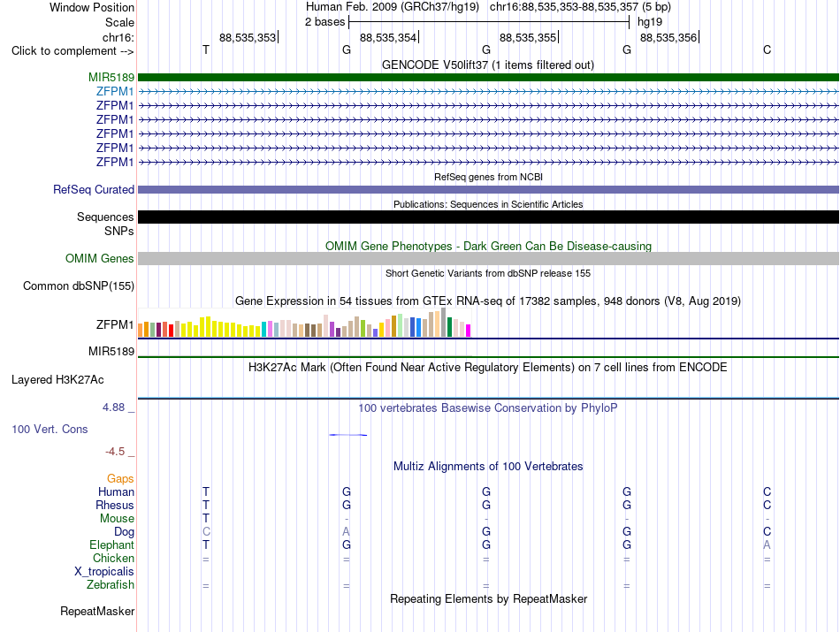The image size is (840, 632).
Task: Click the T base in the Rhesus alignment row
Action: coord(206,505)
